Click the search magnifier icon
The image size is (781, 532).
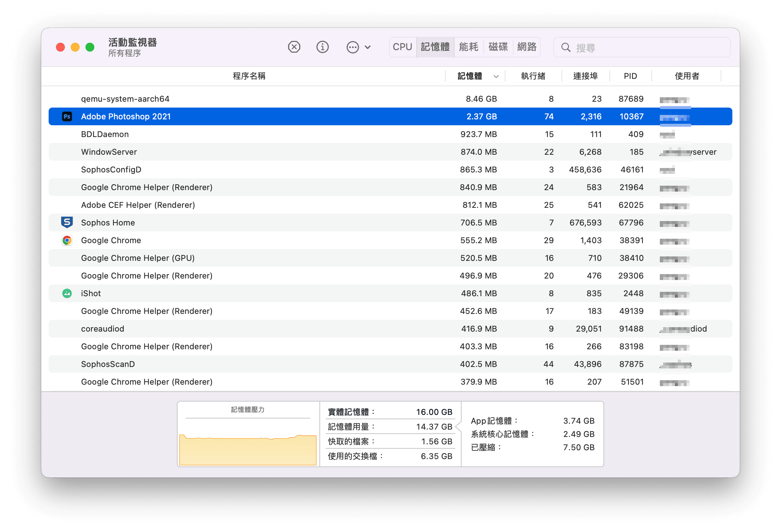click(x=565, y=48)
